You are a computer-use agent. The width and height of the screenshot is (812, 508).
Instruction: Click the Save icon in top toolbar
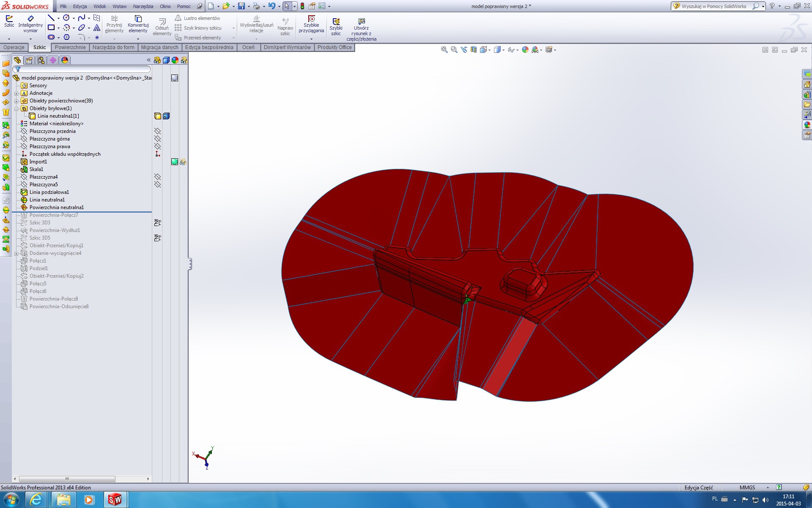[x=241, y=6]
